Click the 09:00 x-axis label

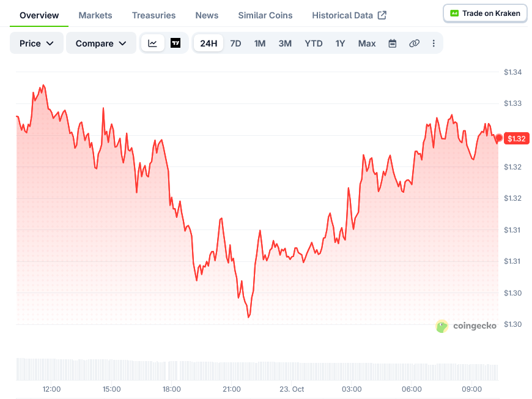pos(472,389)
